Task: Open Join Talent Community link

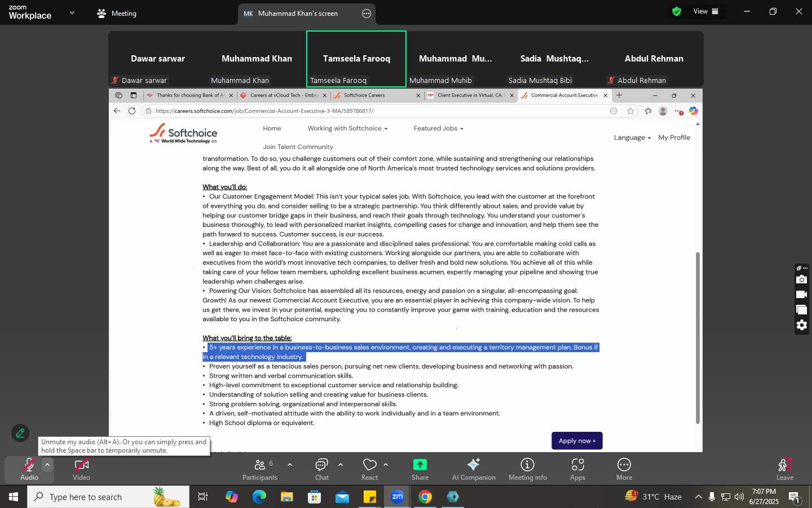Action: tap(298, 147)
